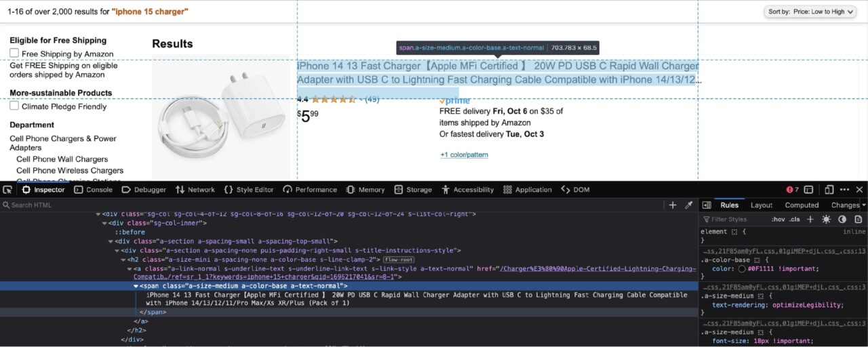Collapse the h2 a-size-mini node
Screen dimensions: 868x347
(123, 260)
